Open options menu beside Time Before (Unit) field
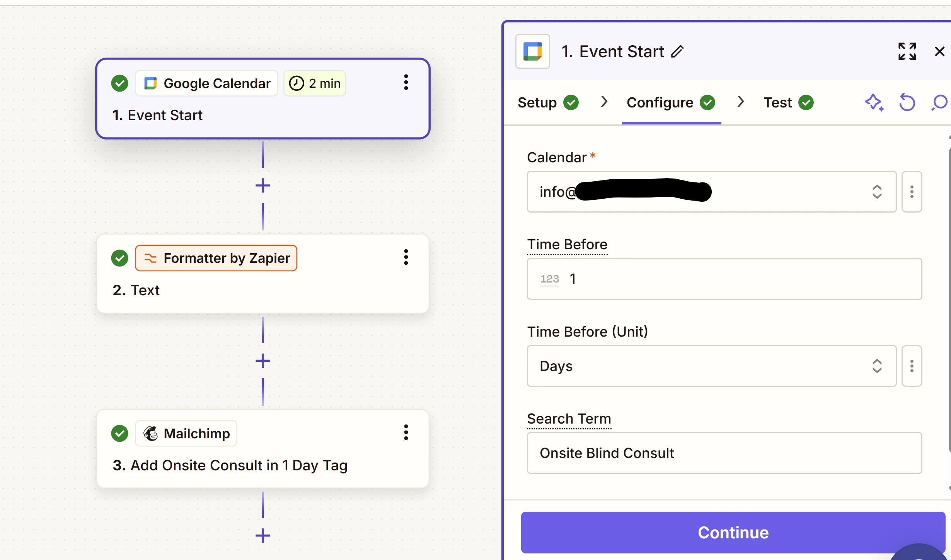 [x=912, y=366]
